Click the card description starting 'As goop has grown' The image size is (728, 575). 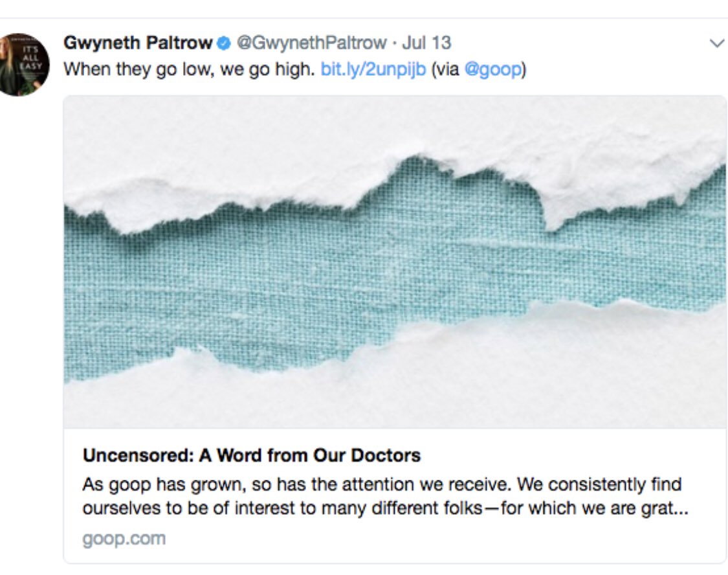(x=385, y=496)
